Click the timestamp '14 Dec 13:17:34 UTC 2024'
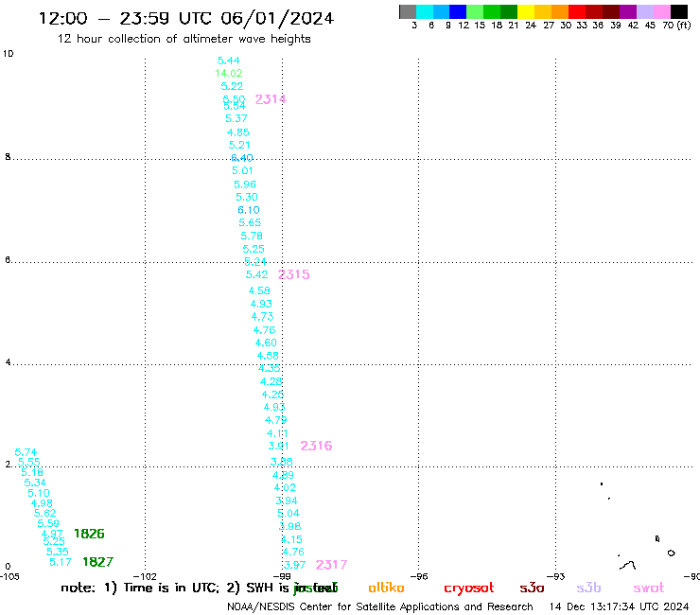Screen dimensions: 700x615 coord(619,607)
